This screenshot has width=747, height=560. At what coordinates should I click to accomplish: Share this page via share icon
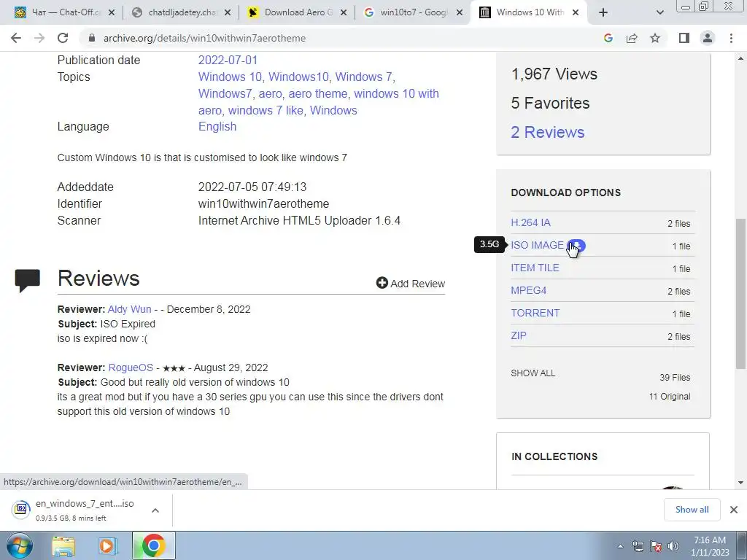tap(632, 38)
